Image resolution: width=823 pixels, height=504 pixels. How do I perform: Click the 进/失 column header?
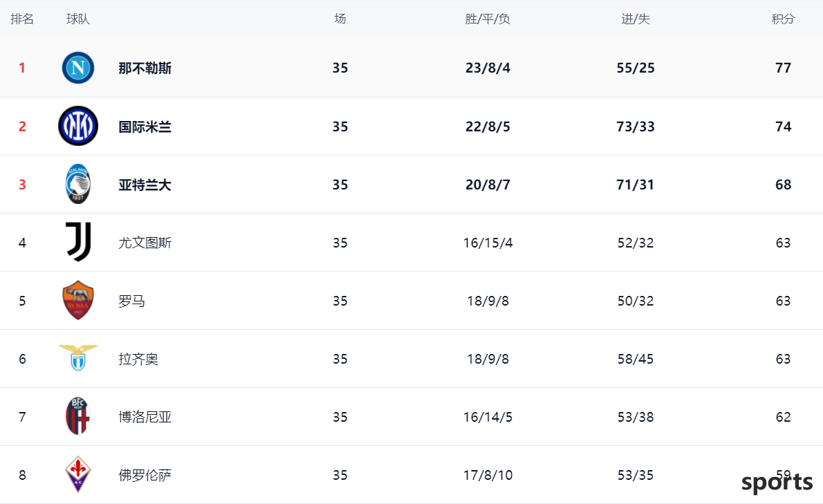point(636,19)
